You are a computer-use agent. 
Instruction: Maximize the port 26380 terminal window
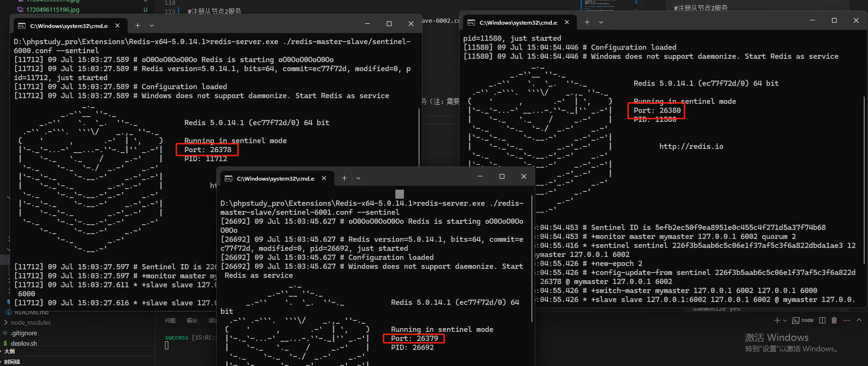[x=834, y=20]
